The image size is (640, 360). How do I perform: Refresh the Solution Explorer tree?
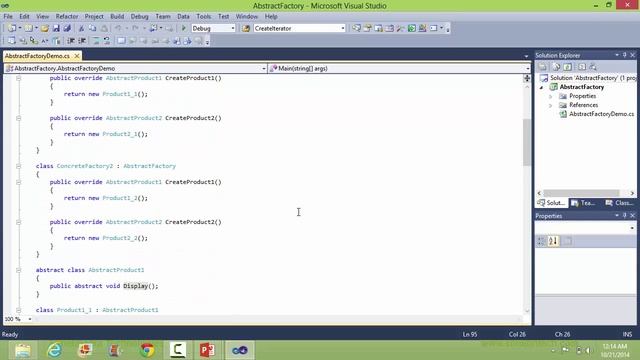(x=568, y=67)
